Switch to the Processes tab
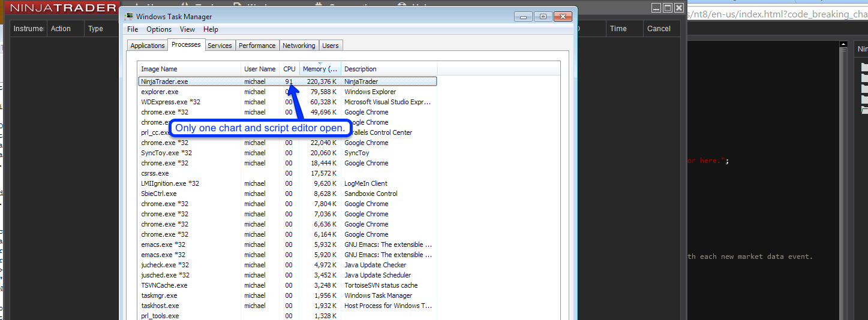The width and height of the screenshot is (868, 320). point(186,45)
